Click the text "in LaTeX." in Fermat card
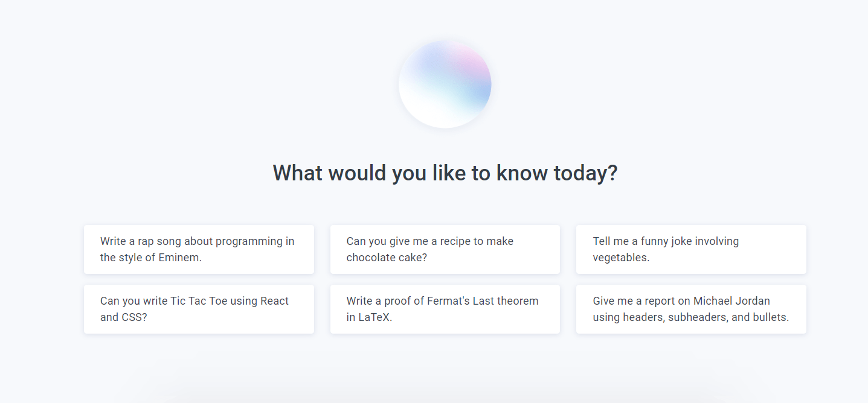The image size is (868, 403). pyautogui.click(x=369, y=317)
